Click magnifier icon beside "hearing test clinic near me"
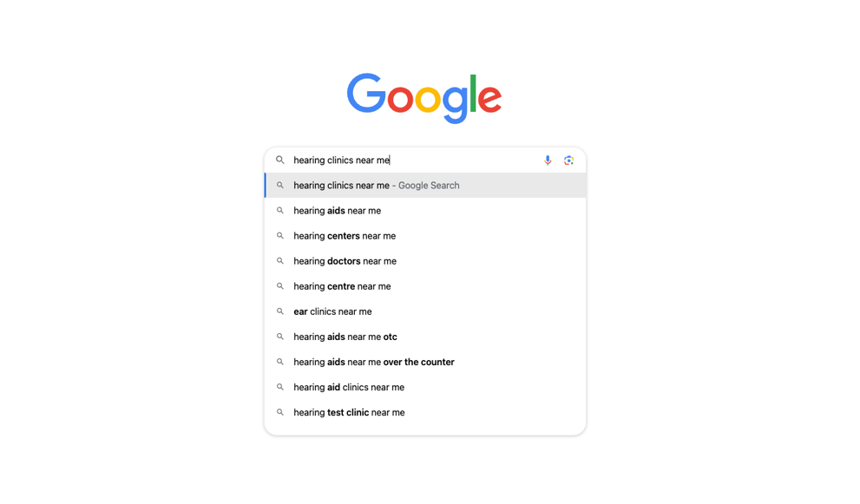The image size is (860, 504). pyautogui.click(x=280, y=413)
